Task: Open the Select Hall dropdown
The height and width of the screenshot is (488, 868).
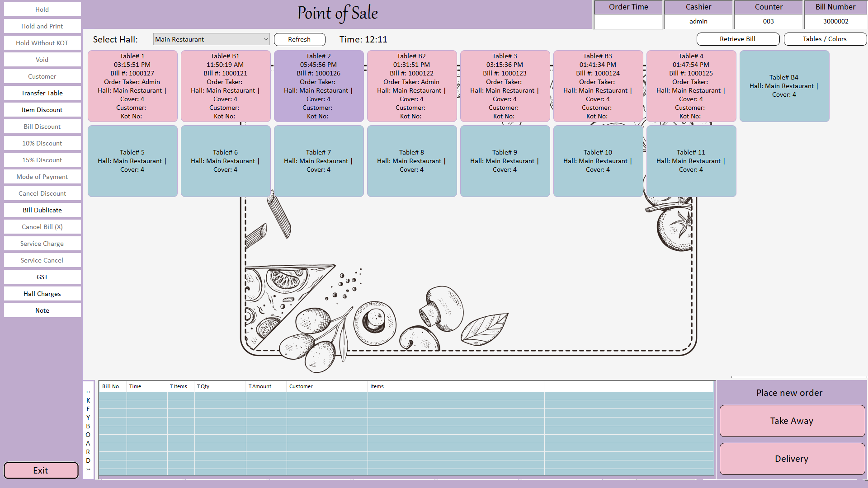Action: pos(211,39)
